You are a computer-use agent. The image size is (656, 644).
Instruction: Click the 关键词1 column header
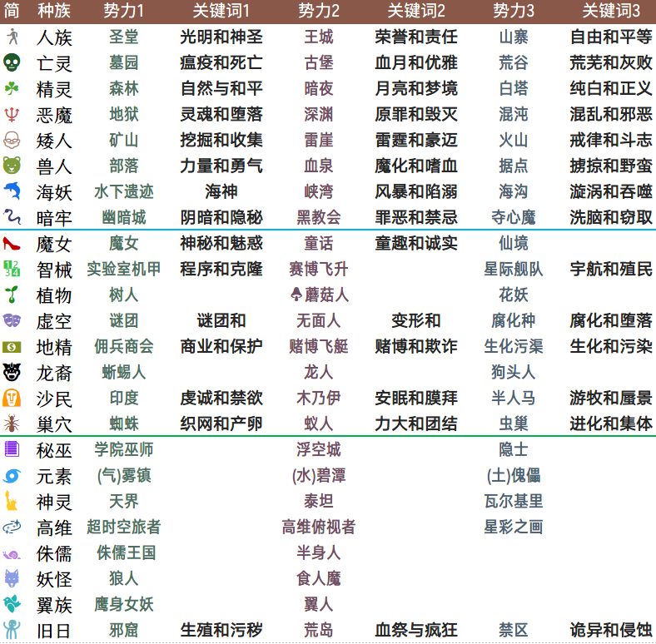221,11
